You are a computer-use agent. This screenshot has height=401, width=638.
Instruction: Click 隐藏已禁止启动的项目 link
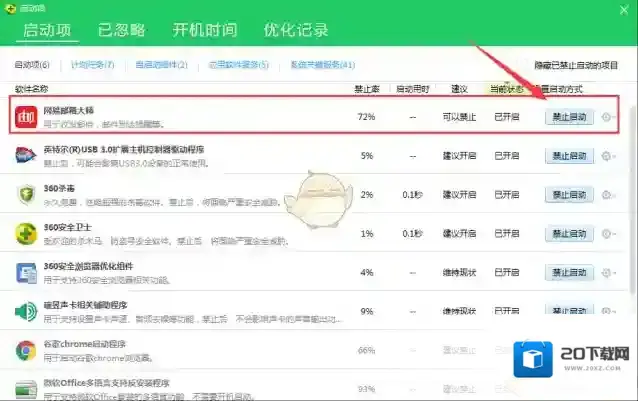[576, 65]
